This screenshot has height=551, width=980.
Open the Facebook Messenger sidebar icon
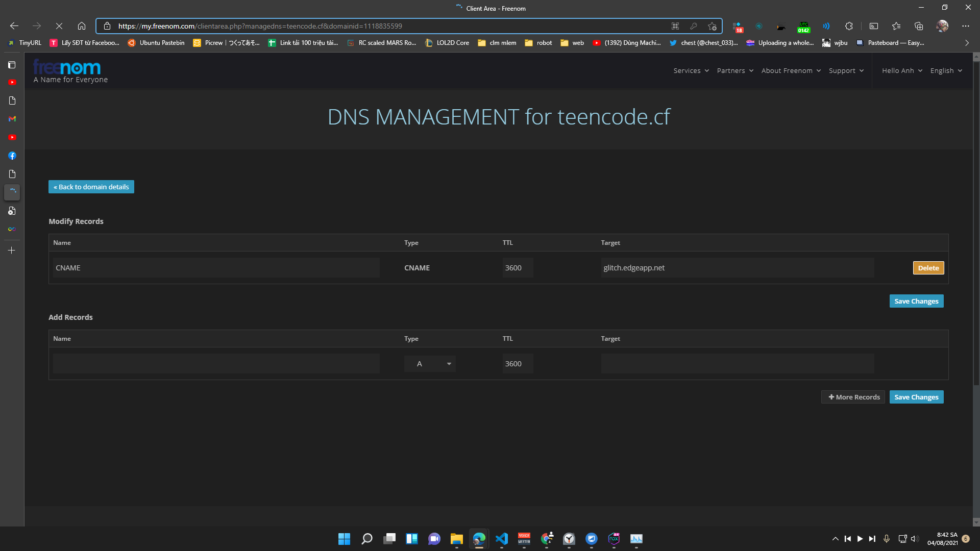pos(12,156)
